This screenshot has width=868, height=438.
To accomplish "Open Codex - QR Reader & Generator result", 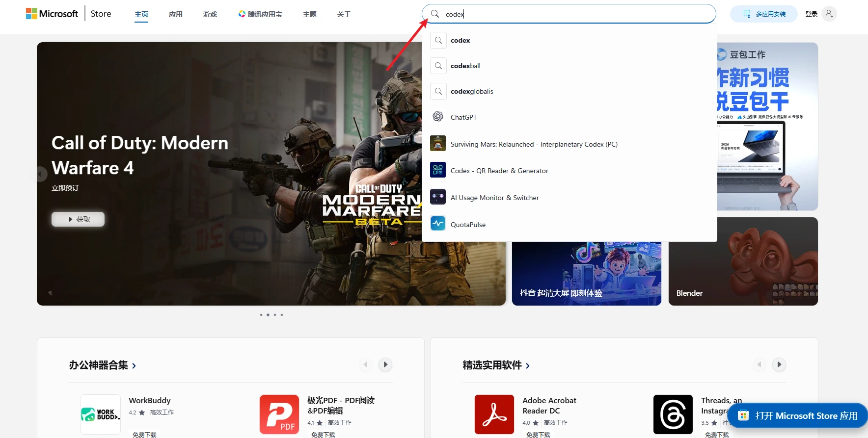I will pyautogui.click(x=570, y=171).
